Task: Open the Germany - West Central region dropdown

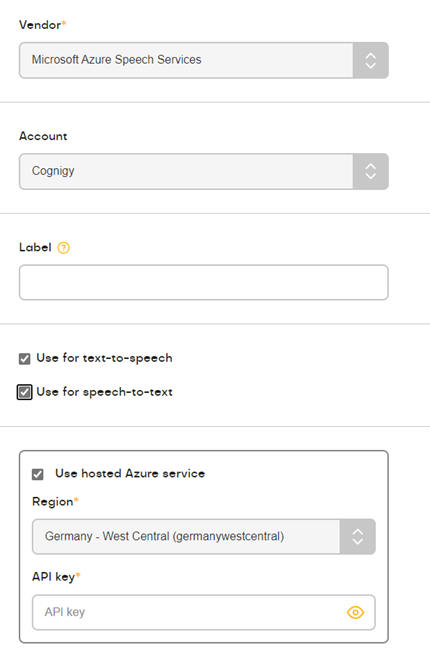Action: point(204,536)
